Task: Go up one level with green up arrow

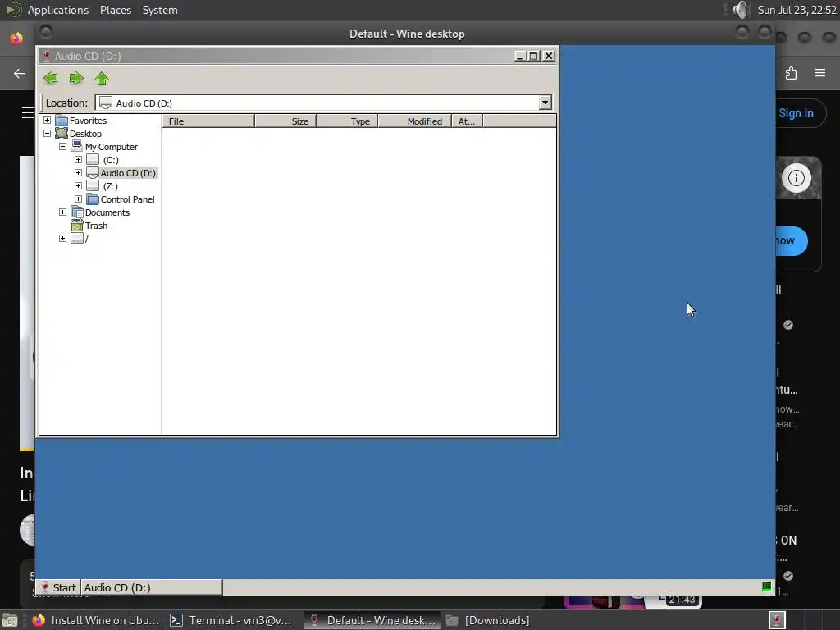Action: [x=102, y=78]
